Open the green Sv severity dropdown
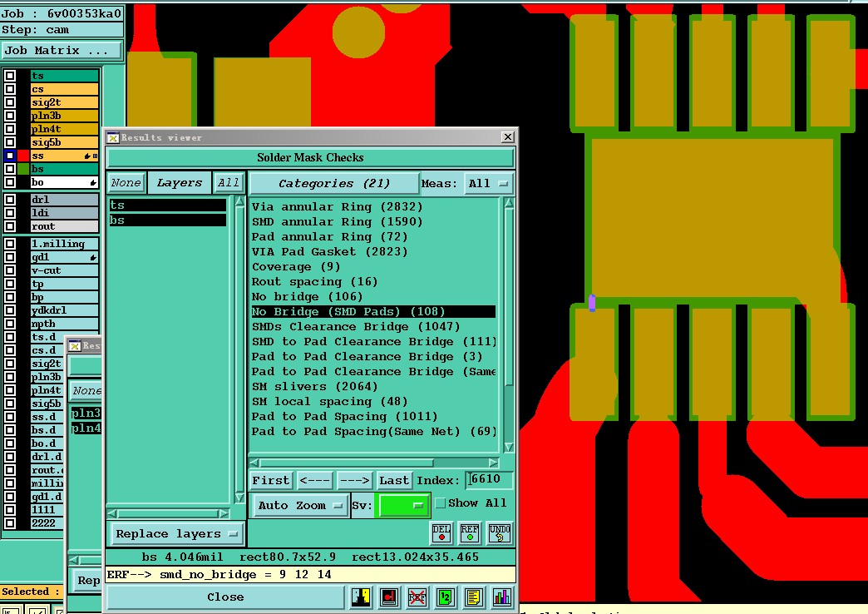The image size is (868, 614). coord(402,505)
